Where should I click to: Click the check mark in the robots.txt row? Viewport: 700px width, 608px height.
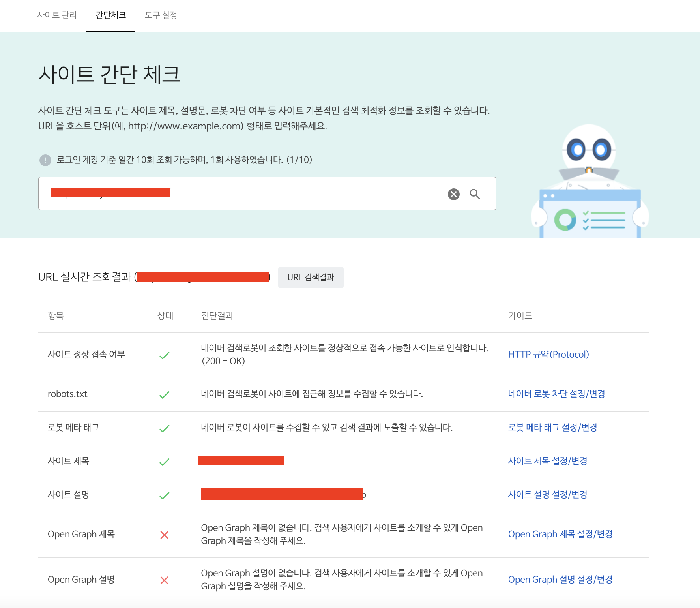[164, 395]
